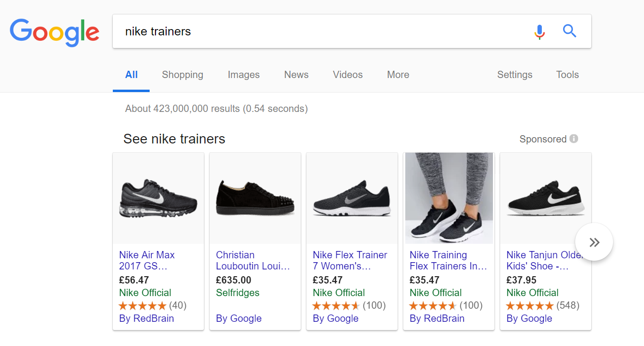Click the Selfridges merchant link

click(238, 293)
